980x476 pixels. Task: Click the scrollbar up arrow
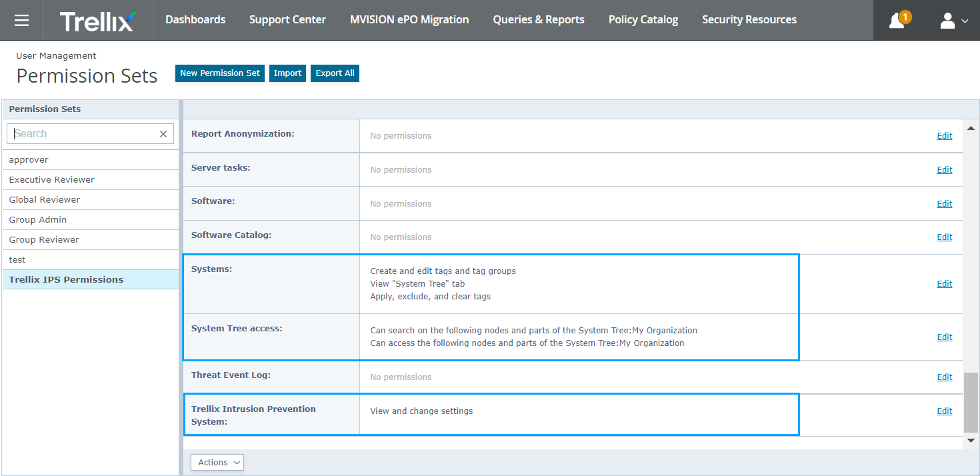click(971, 128)
